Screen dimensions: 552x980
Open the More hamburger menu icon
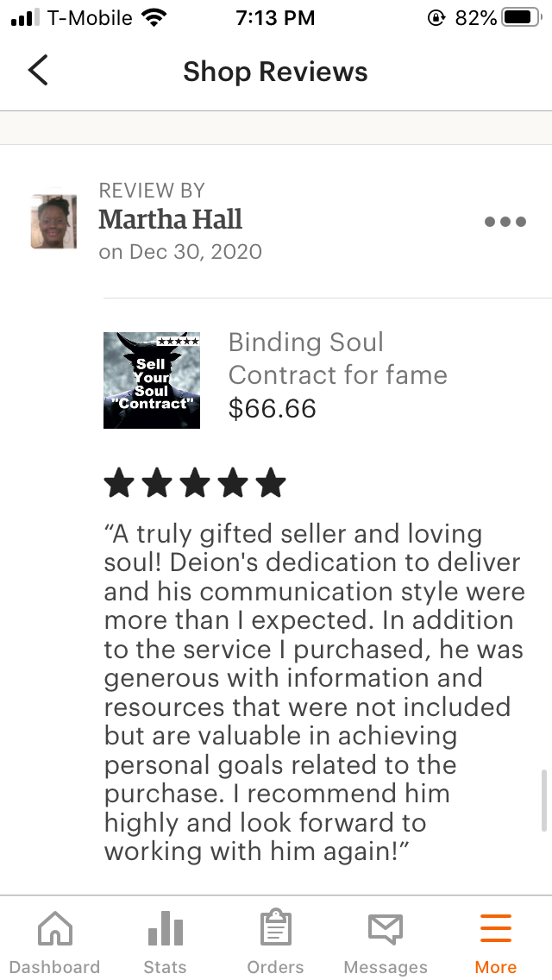[x=496, y=928]
